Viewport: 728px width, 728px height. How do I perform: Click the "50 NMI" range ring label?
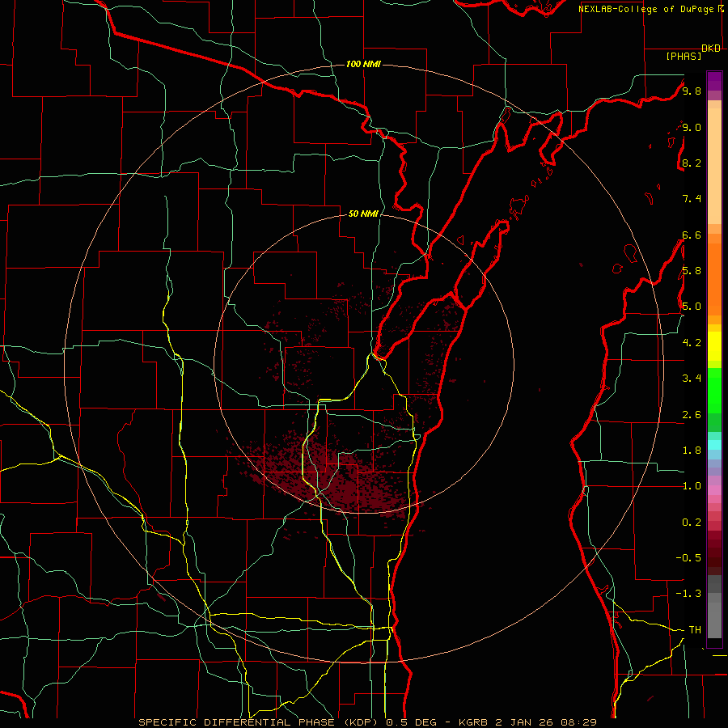(363, 214)
